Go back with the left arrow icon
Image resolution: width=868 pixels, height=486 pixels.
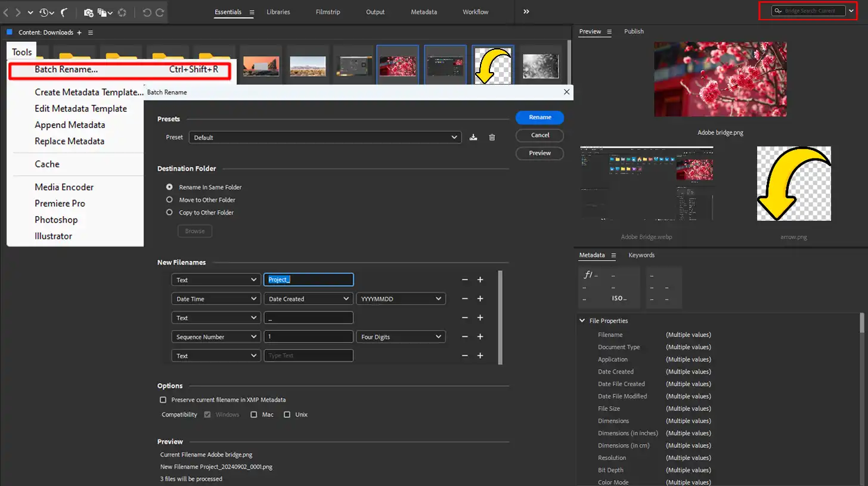click(x=7, y=12)
